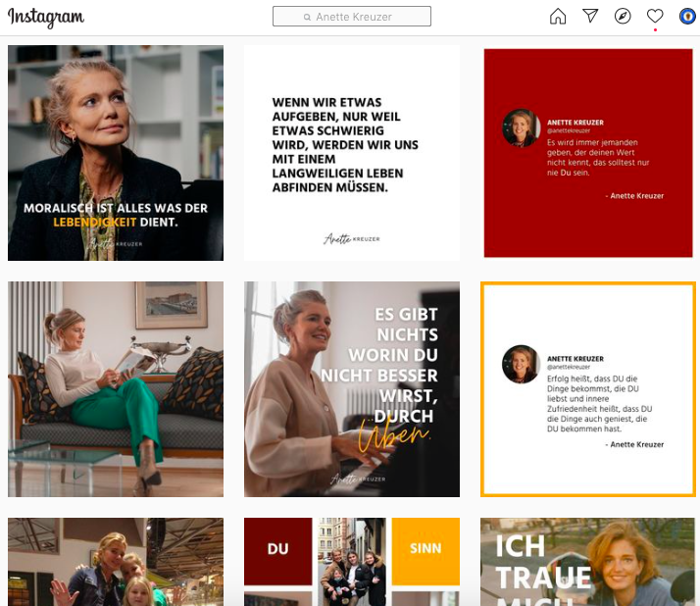Open the Home feed icon
Image resolution: width=700 pixels, height=606 pixels.
[558, 17]
